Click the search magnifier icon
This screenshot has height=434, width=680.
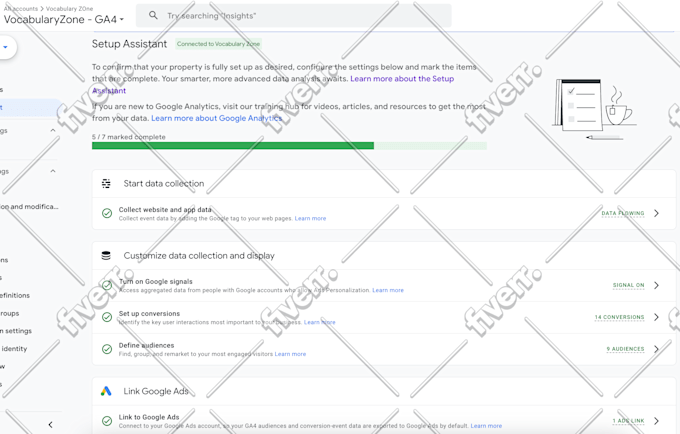(x=153, y=15)
